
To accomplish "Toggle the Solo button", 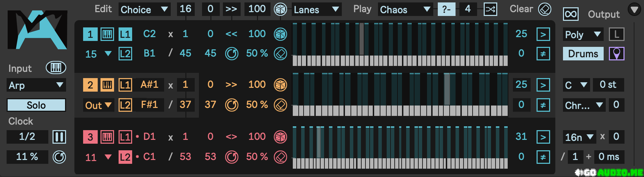I will pos(36,105).
